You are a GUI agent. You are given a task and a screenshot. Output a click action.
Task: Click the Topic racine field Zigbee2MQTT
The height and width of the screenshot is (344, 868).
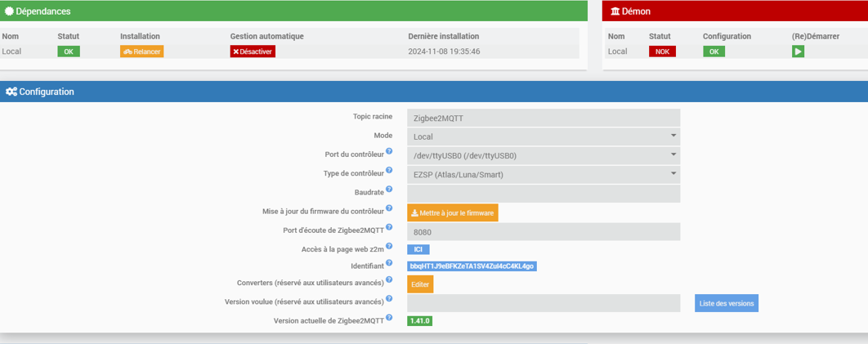pyautogui.click(x=544, y=118)
